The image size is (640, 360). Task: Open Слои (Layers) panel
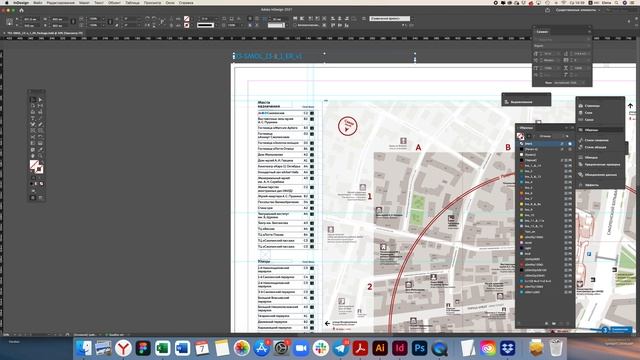pos(588,113)
